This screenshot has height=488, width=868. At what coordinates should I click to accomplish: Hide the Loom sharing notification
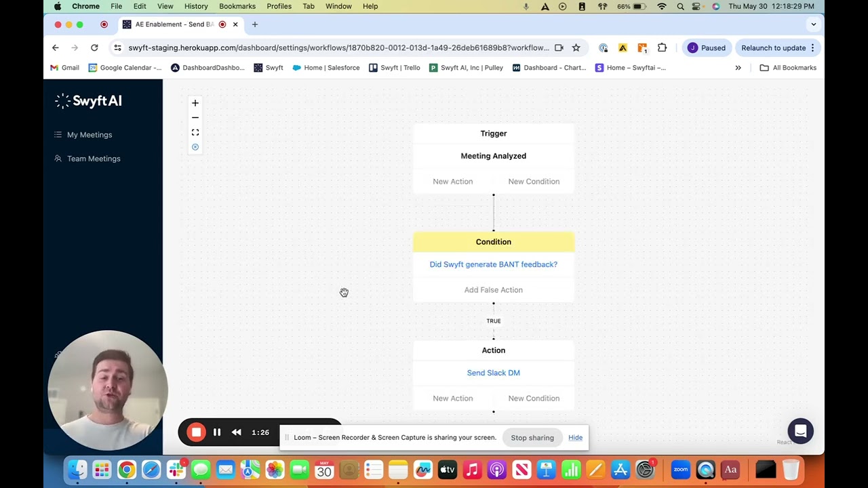[x=575, y=438]
